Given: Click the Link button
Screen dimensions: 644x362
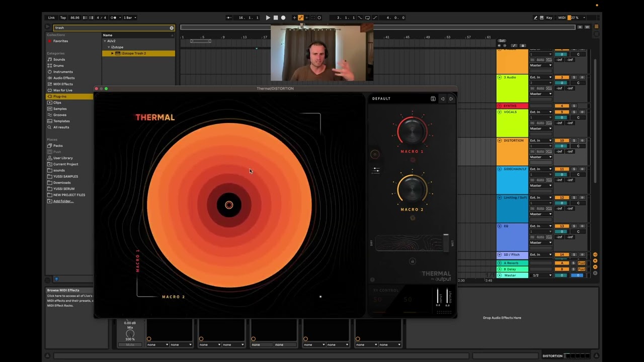Looking at the screenshot, I should [x=51, y=18].
